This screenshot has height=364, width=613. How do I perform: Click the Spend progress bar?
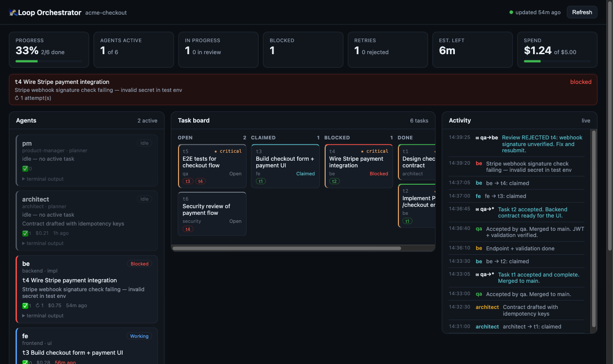point(557,61)
